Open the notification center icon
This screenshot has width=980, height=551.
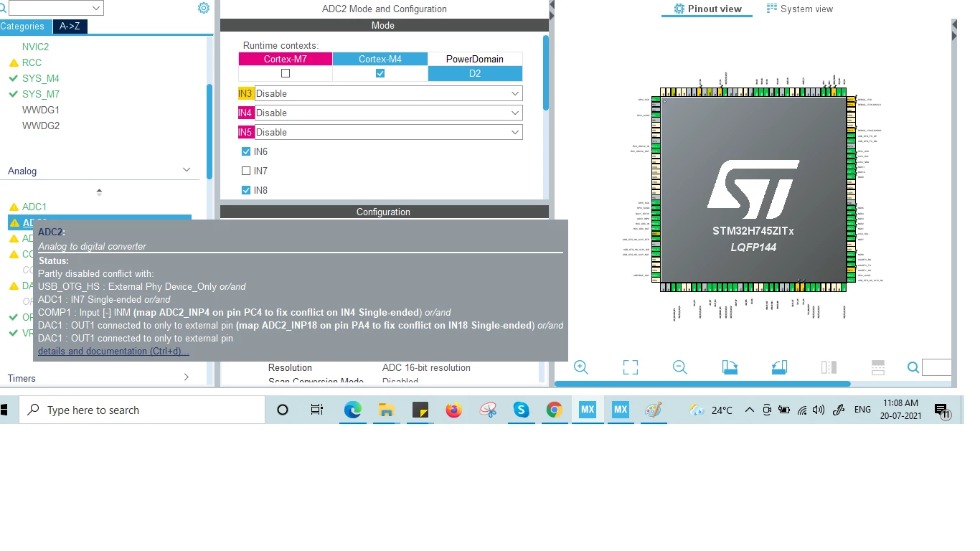pyautogui.click(x=942, y=410)
